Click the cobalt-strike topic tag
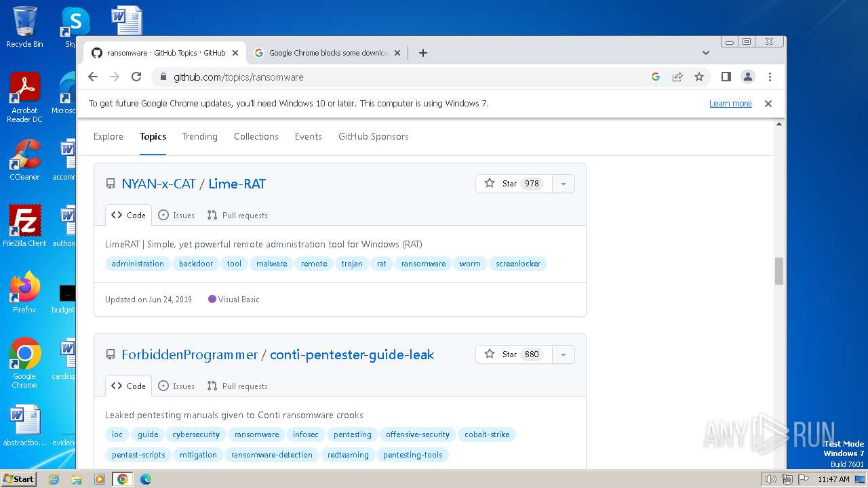The height and width of the screenshot is (488, 868). 487,434
